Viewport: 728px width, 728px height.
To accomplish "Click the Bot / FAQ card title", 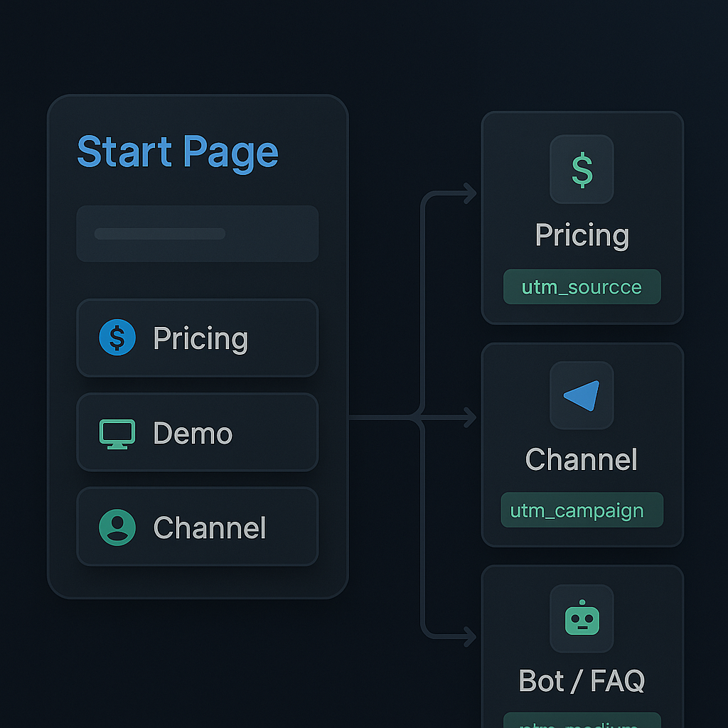I will (582, 681).
